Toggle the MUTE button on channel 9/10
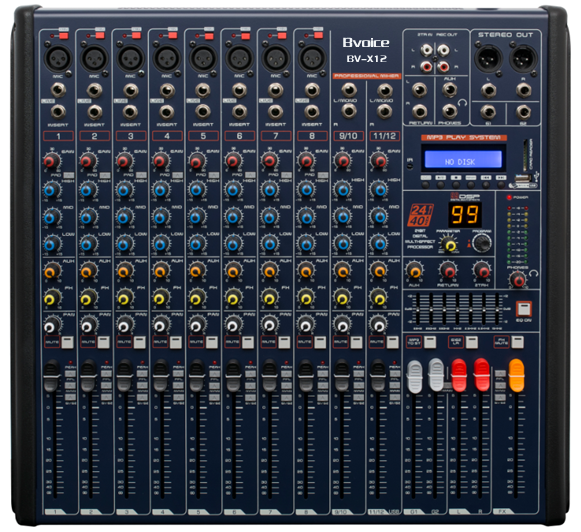The image size is (581, 532). point(356,342)
